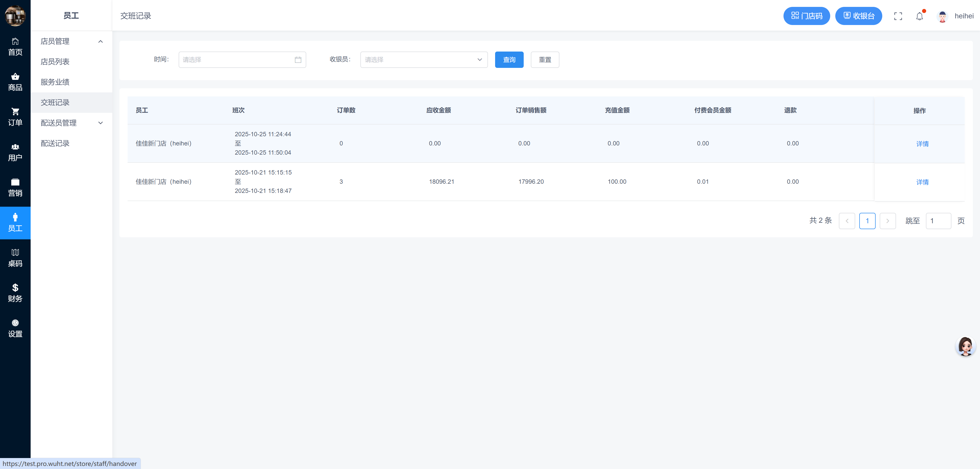Click the notification bell icon
This screenshot has width=980, height=469.
(x=919, y=16)
